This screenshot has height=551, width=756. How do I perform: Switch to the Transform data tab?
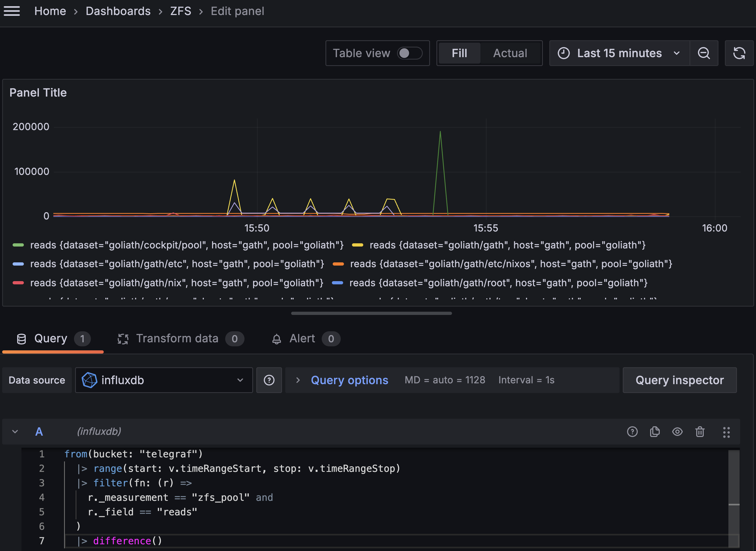[x=177, y=339]
